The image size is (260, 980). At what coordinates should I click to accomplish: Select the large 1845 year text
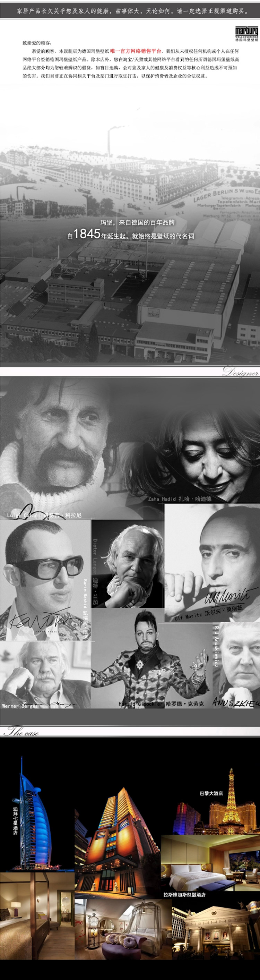pyautogui.click(x=87, y=234)
